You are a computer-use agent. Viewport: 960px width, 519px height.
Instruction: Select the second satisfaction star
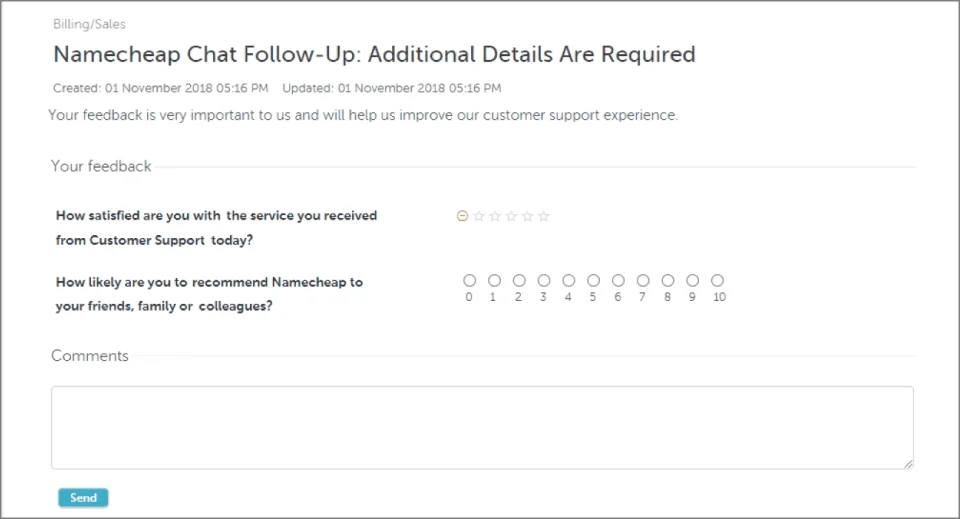point(494,216)
